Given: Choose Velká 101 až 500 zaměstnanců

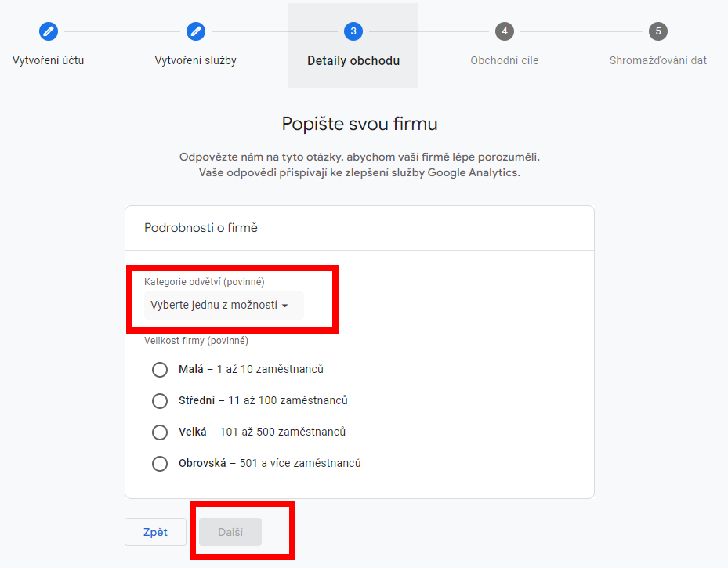Looking at the screenshot, I should click(160, 432).
